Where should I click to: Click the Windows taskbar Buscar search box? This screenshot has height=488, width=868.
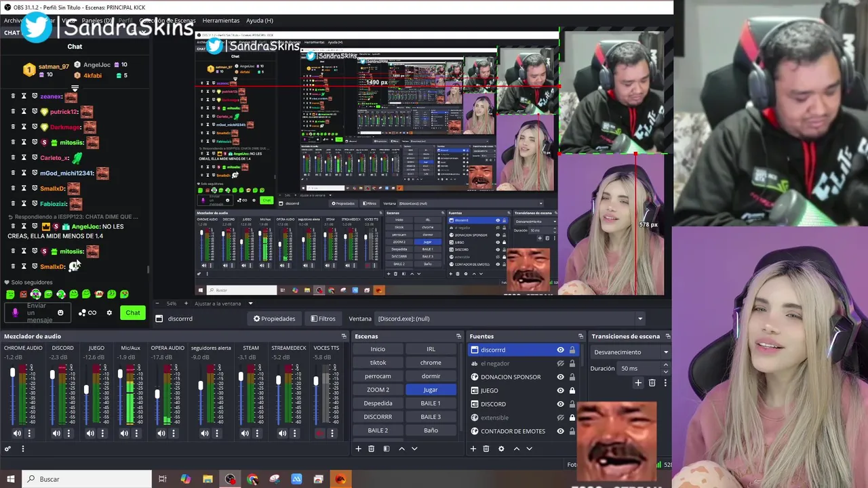tap(86, 479)
